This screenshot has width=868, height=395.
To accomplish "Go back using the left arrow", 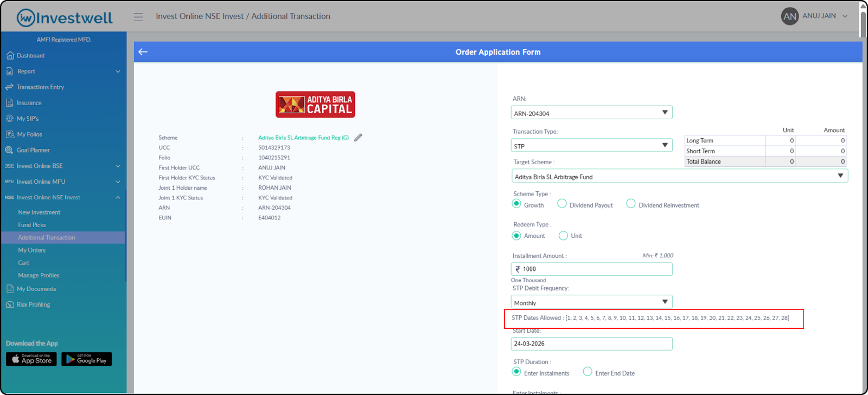I will pyautogui.click(x=143, y=52).
